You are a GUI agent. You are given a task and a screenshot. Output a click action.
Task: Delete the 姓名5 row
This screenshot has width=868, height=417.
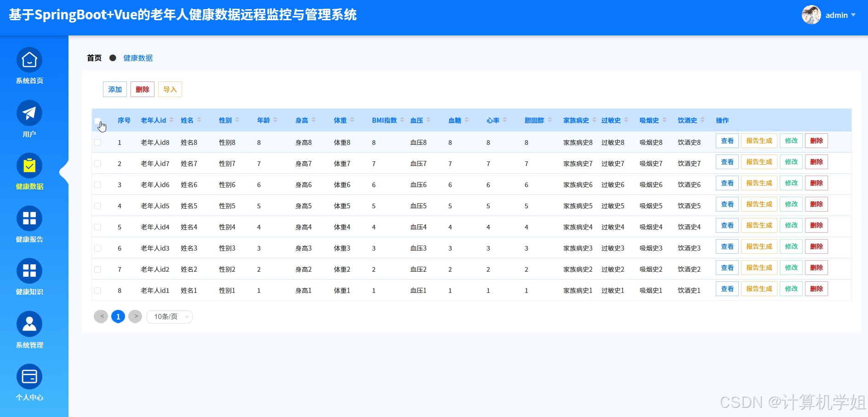(x=817, y=204)
